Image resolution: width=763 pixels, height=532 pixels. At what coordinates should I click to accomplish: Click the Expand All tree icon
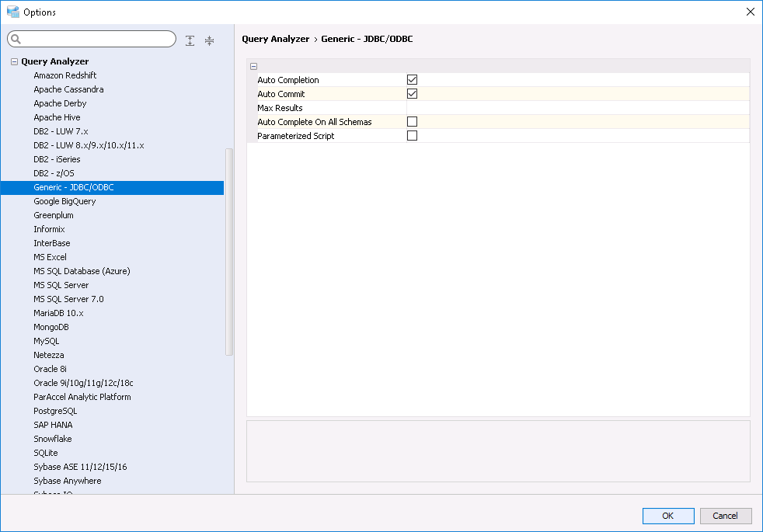190,40
